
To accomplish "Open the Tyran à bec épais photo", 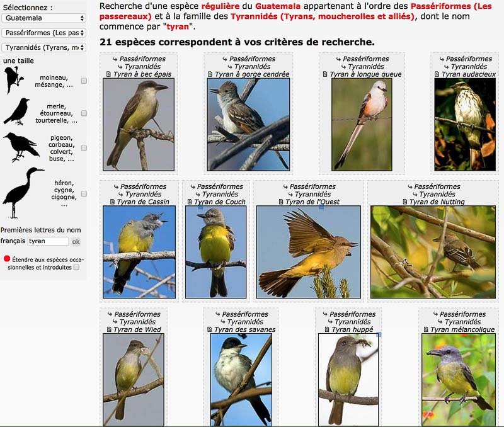I will pyautogui.click(x=139, y=125).
